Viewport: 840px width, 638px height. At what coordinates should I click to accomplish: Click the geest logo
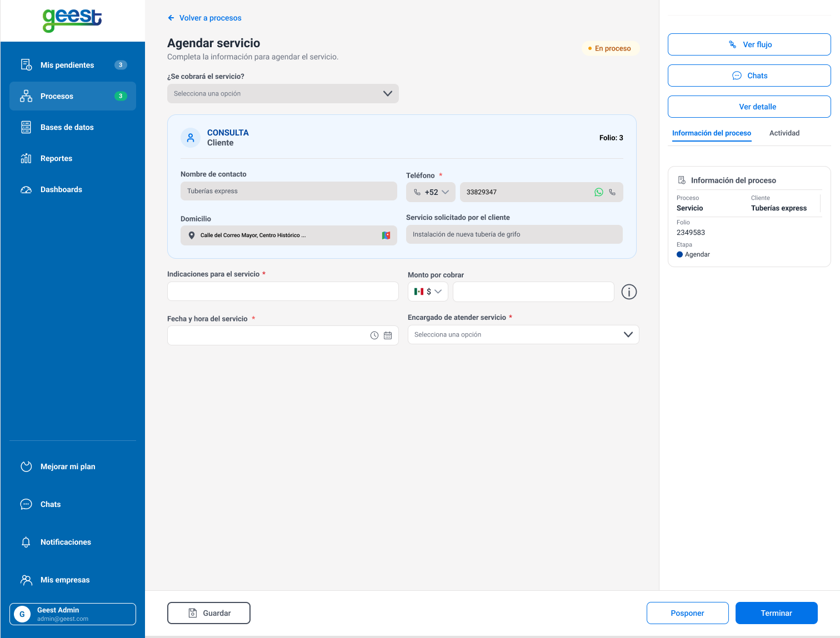tap(72, 21)
